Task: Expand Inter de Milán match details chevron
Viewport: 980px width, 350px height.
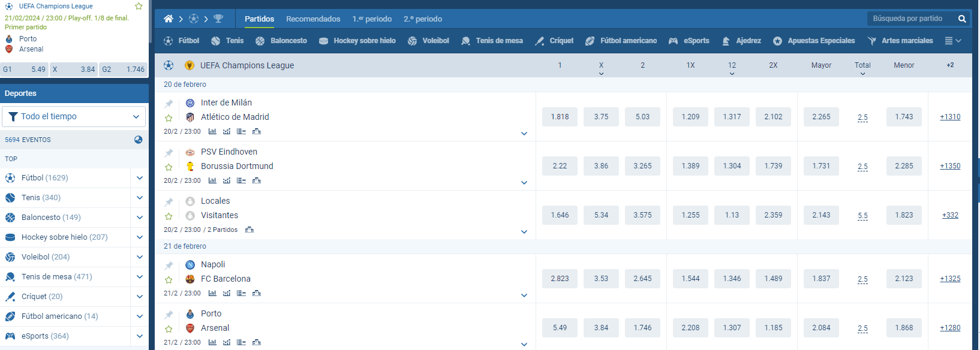Action: (x=524, y=134)
